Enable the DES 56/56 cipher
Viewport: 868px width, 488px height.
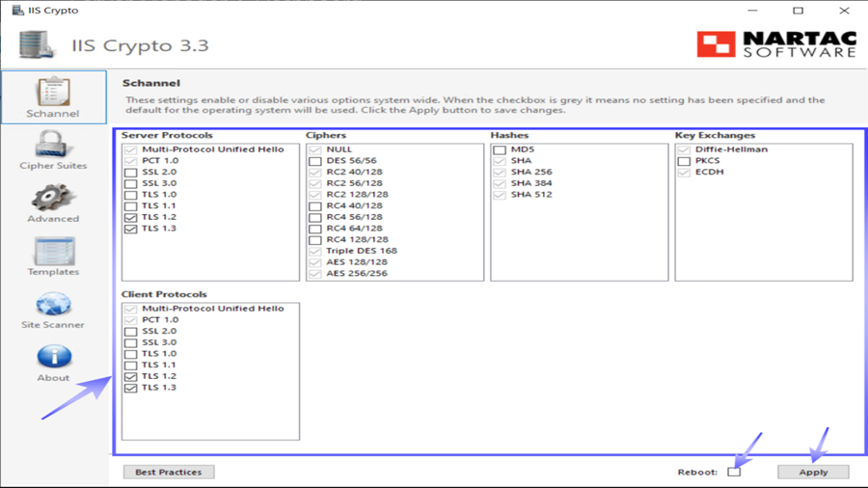315,160
